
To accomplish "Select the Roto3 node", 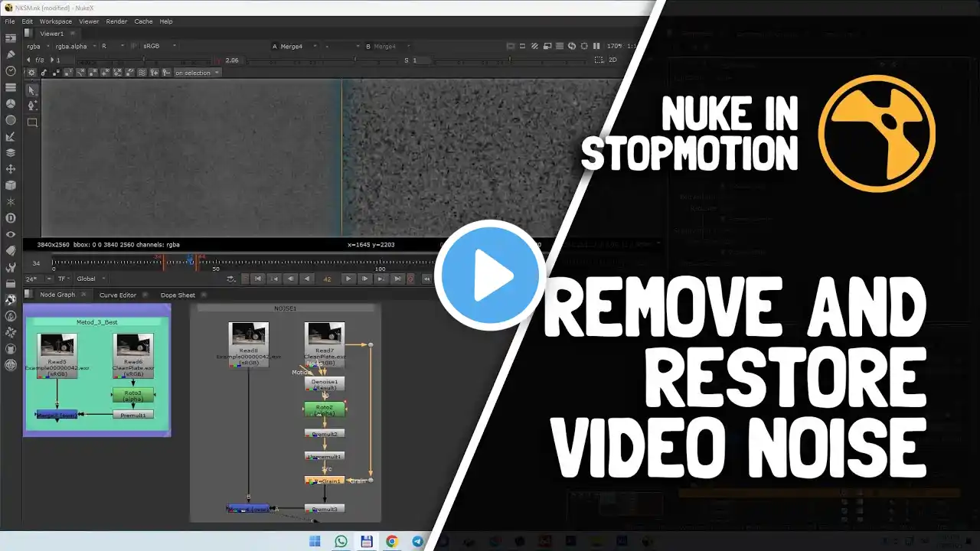I will point(133,395).
